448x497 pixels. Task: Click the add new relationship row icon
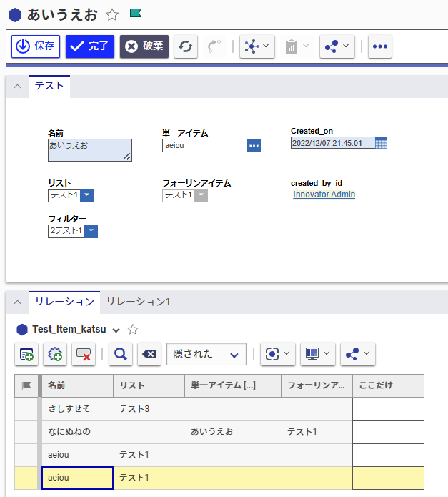point(26,354)
